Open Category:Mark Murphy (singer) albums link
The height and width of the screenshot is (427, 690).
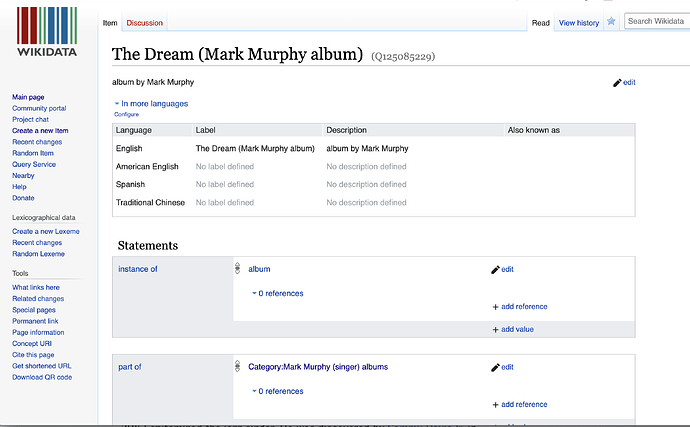(x=318, y=367)
